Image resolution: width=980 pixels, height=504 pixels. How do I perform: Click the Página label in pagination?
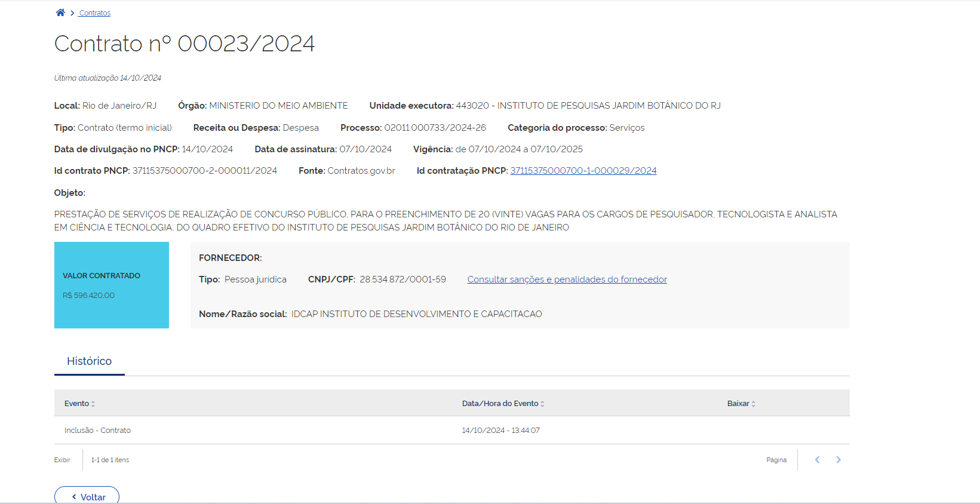776,460
